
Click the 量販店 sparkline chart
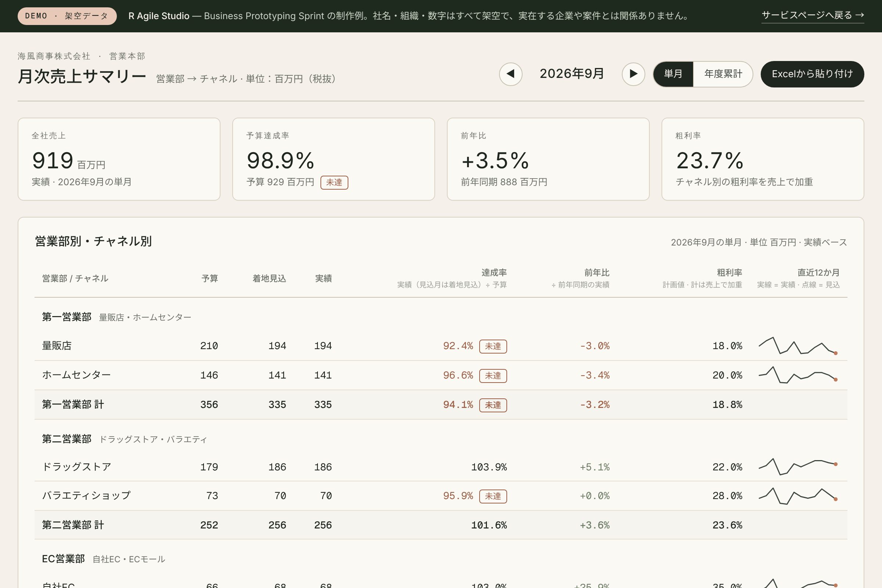798,346
